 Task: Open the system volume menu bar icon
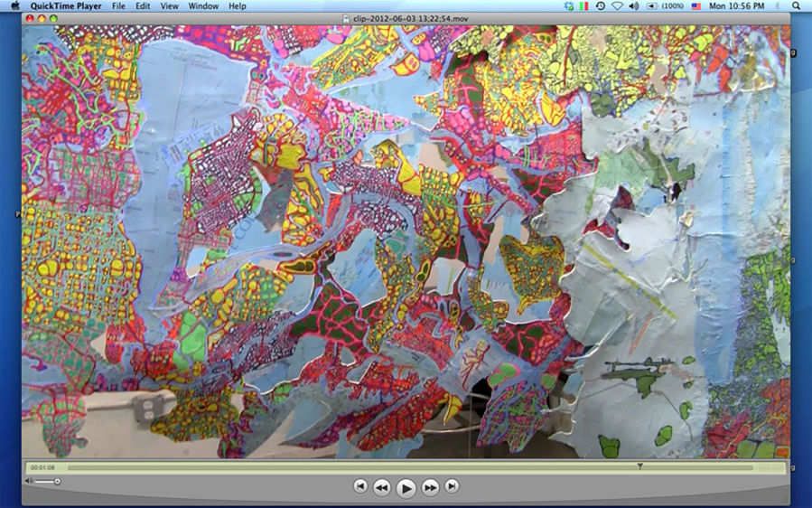point(633,6)
